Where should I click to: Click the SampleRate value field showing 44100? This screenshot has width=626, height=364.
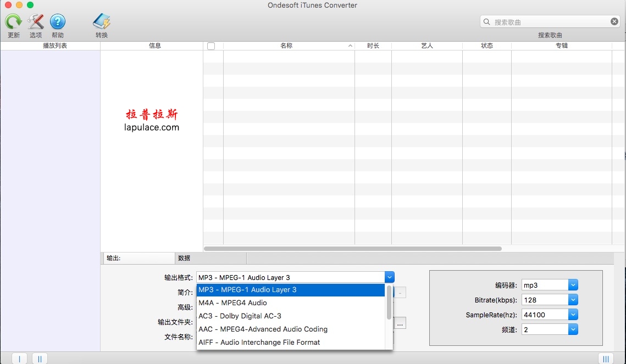pyautogui.click(x=545, y=315)
